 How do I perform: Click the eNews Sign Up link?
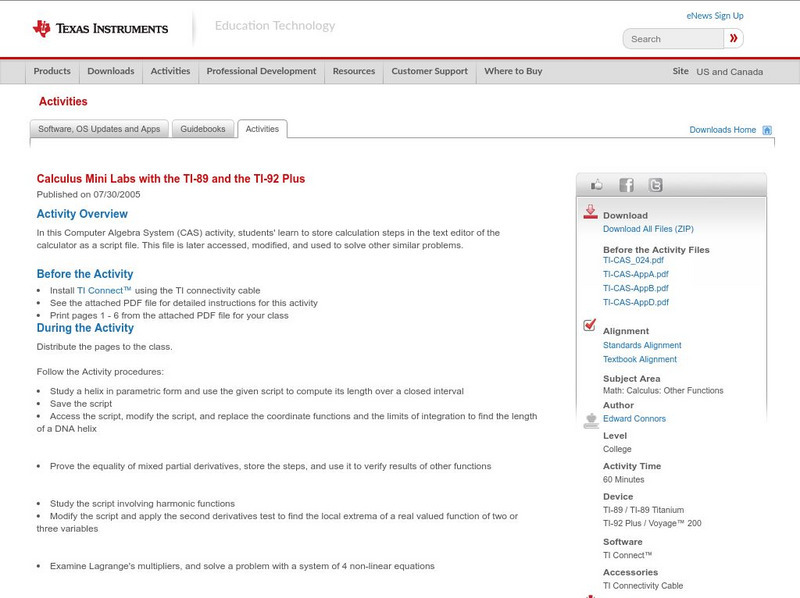[x=715, y=16]
